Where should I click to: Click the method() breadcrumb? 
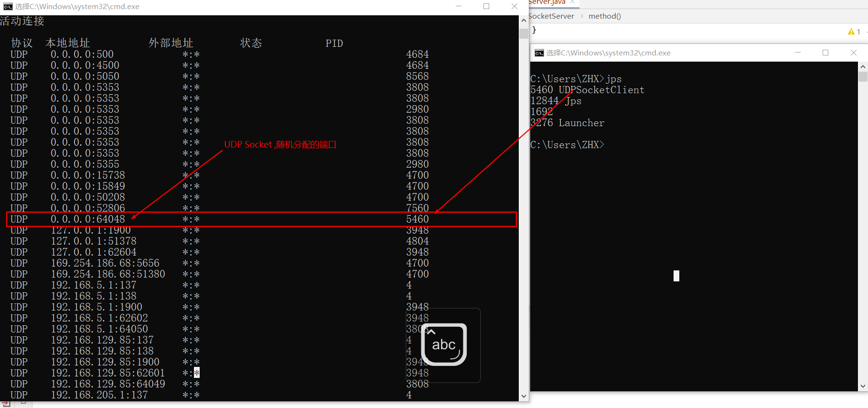pyautogui.click(x=605, y=16)
